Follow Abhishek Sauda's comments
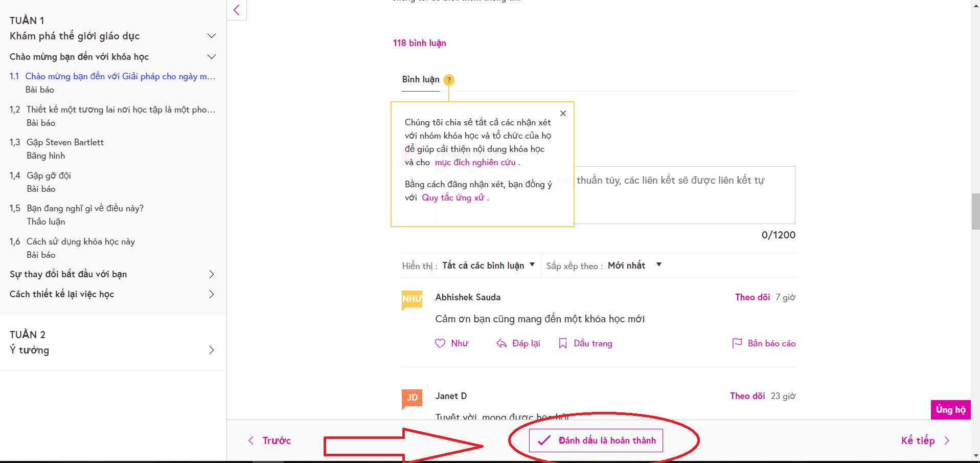This screenshot has height=463, width=980. point(752,297)
